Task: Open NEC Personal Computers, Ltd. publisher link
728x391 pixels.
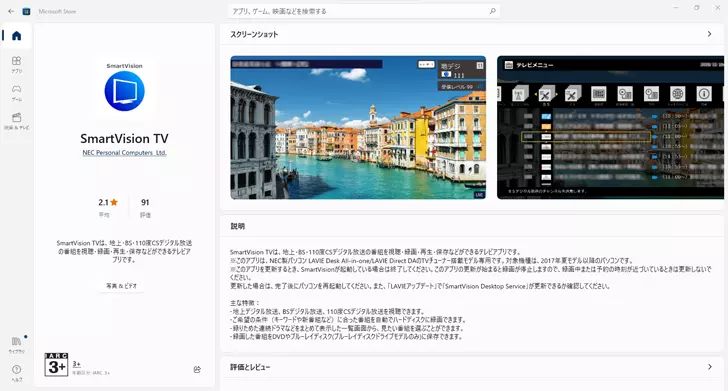Action: tap(124, 153)
